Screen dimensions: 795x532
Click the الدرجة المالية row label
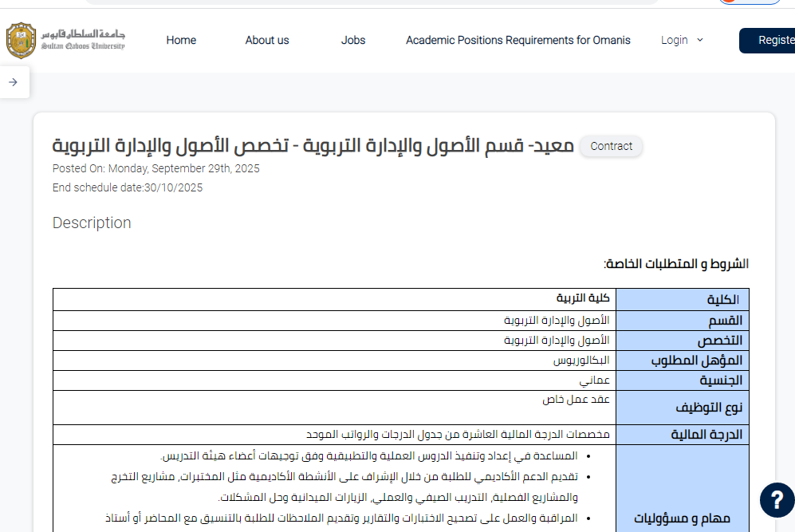[x=682, y=435]
